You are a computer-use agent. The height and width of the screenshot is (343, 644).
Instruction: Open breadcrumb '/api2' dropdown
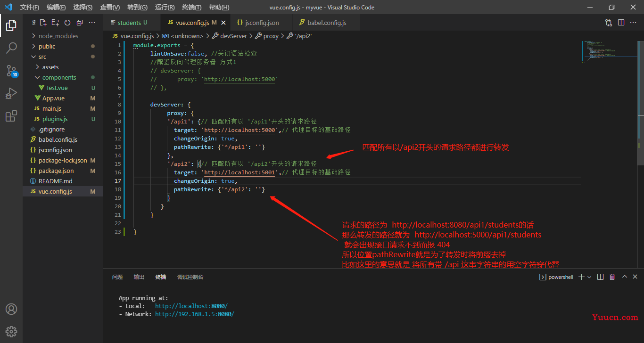(300, 36)
